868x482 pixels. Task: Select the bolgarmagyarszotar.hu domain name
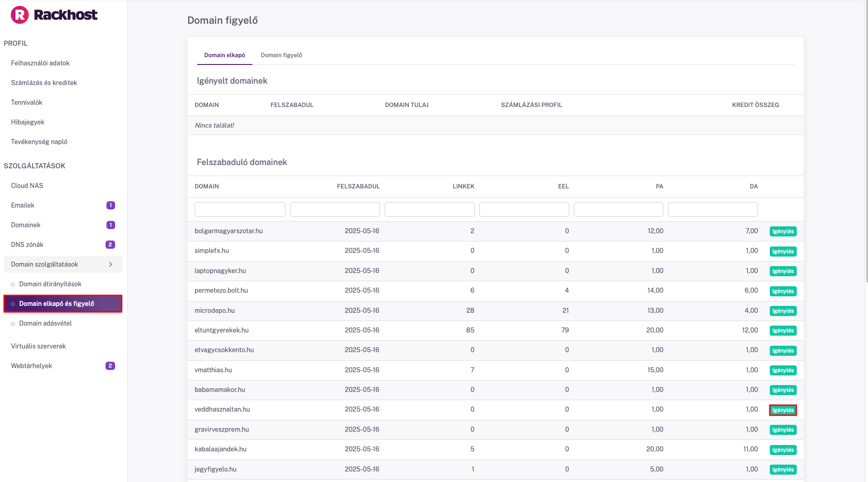pos(228,231)
